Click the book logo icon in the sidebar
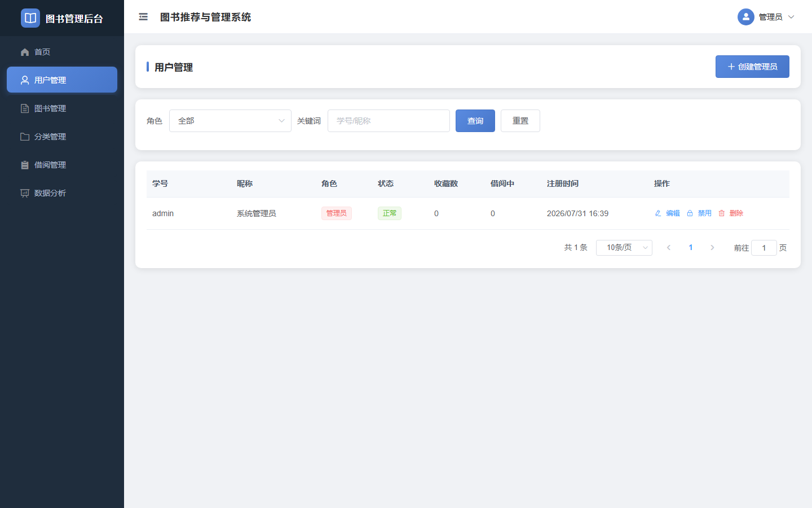 tap(30, 18)
